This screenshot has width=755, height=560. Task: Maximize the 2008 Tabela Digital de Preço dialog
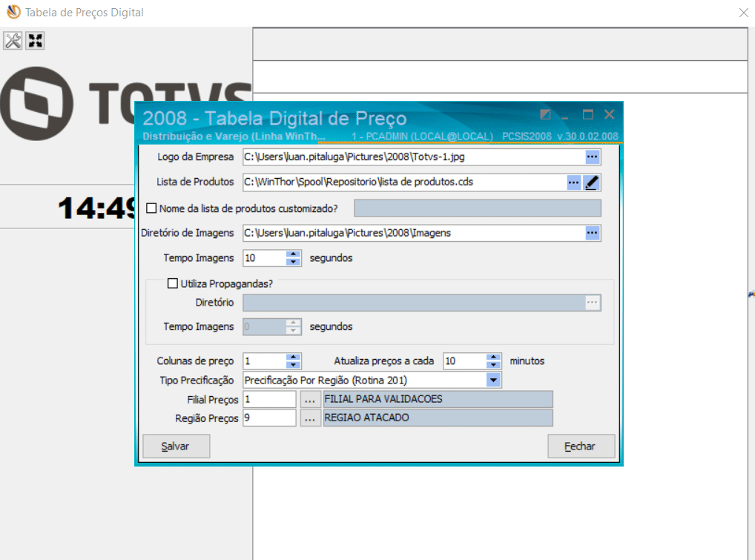(x=588, y=115)
